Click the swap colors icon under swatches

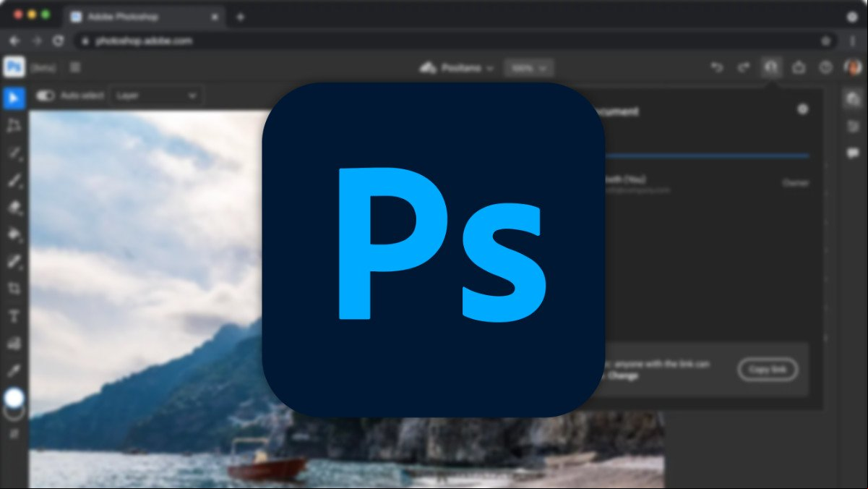tap(14, 434)
